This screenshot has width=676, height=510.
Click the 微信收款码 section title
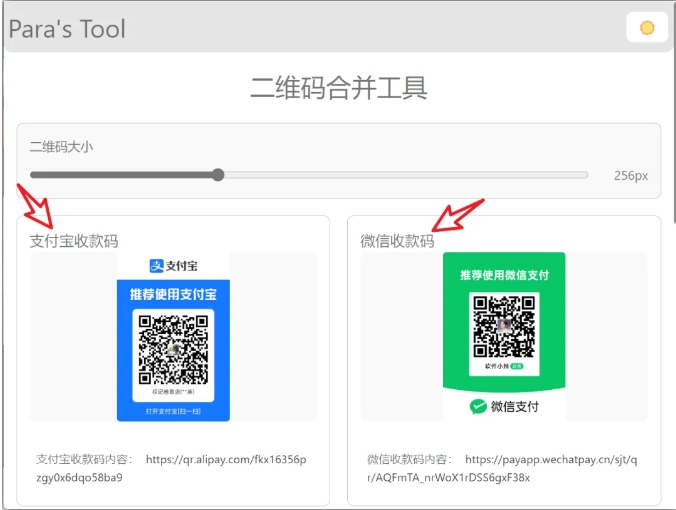(397, 241)
